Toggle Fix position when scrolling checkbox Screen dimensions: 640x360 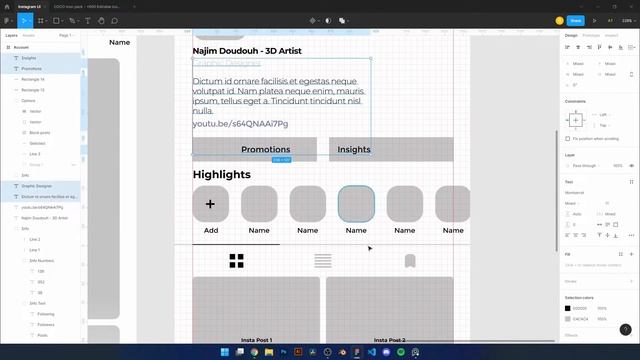pos(567,139)
